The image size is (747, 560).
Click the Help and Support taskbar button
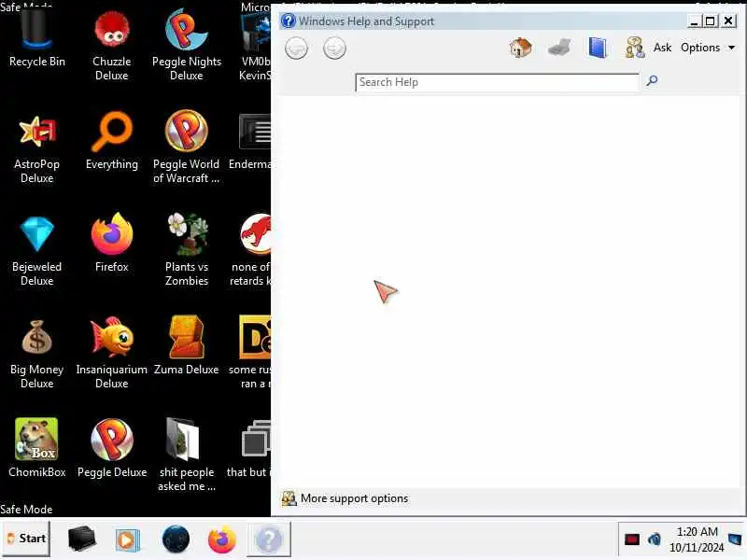269,539
